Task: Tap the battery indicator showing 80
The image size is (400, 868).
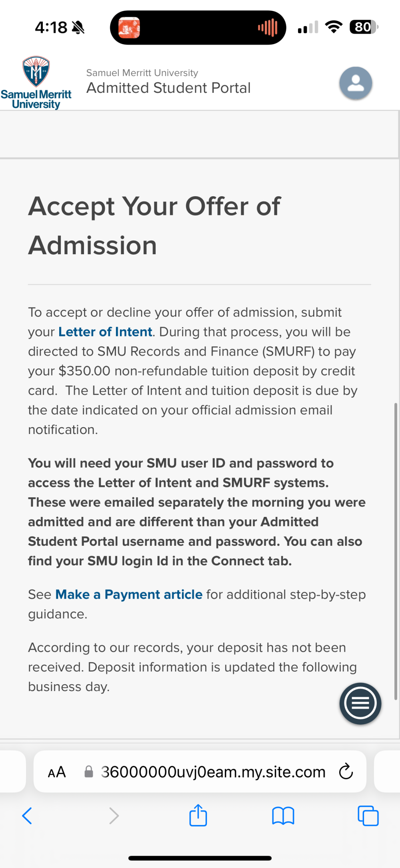Action: (x=363, y=27)
